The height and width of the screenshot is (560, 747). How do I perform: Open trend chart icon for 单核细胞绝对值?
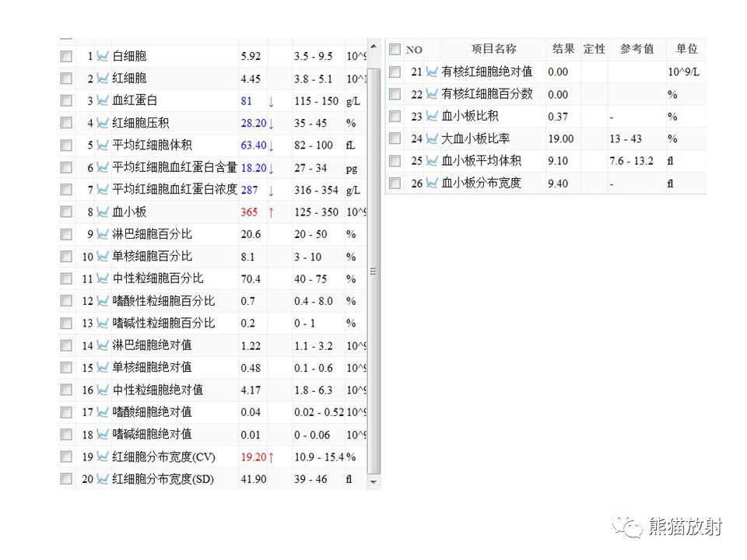click(103, 368)
